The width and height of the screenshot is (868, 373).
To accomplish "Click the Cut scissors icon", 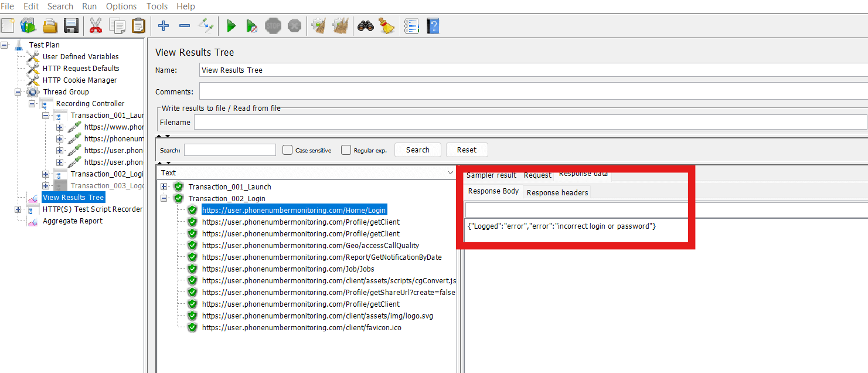I will [96, 26].
